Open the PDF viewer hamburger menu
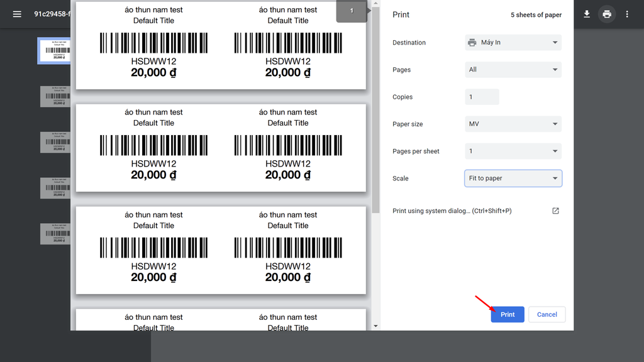Image resolution: width=644 pixels, height=362 pixels. 17,14
